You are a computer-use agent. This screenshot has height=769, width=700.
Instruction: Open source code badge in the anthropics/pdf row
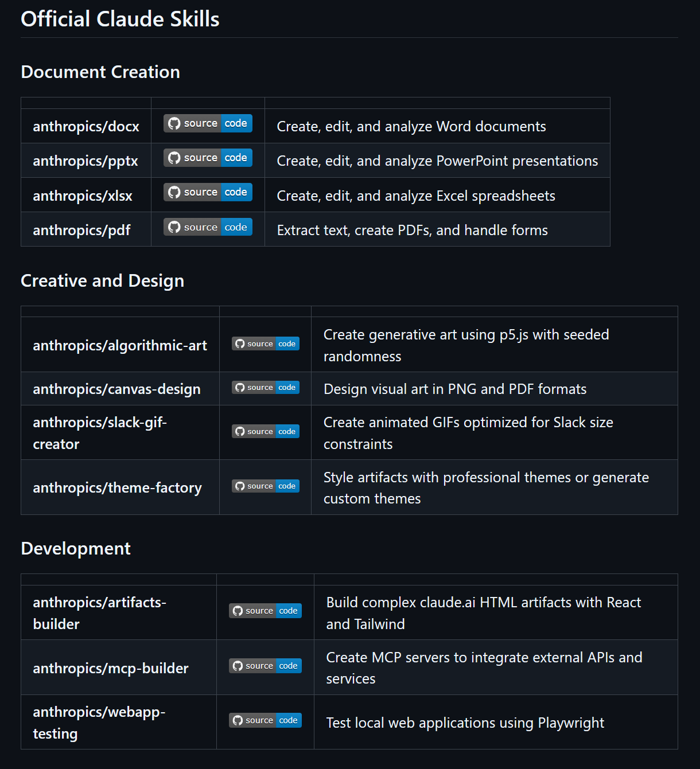pyautogui.click(x=208, y=227)
